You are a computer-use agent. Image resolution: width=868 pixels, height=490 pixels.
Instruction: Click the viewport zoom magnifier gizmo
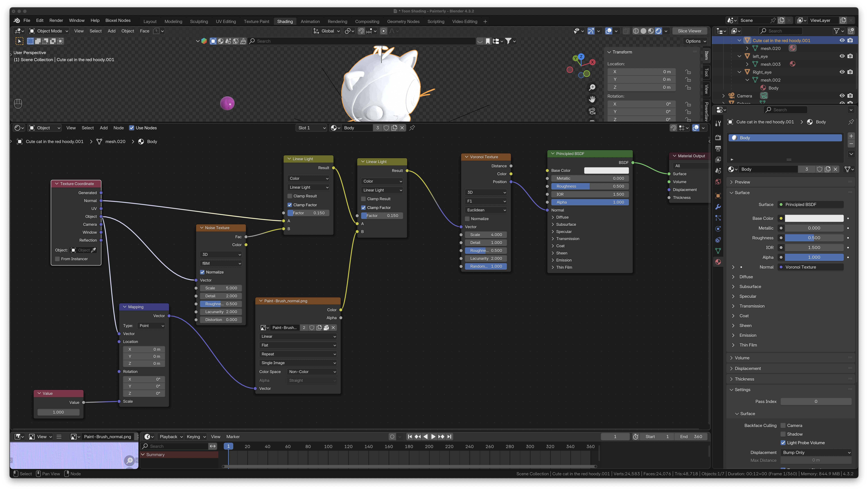[x=592, y=87]
